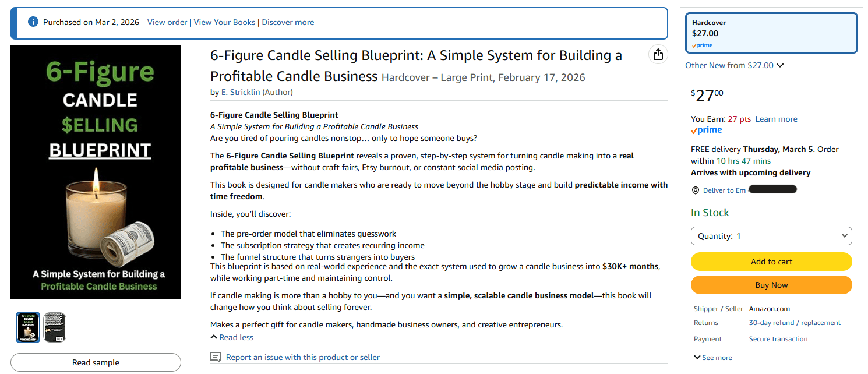Click the share icon next to title
868x374 pixels.
tap(658, 55)
